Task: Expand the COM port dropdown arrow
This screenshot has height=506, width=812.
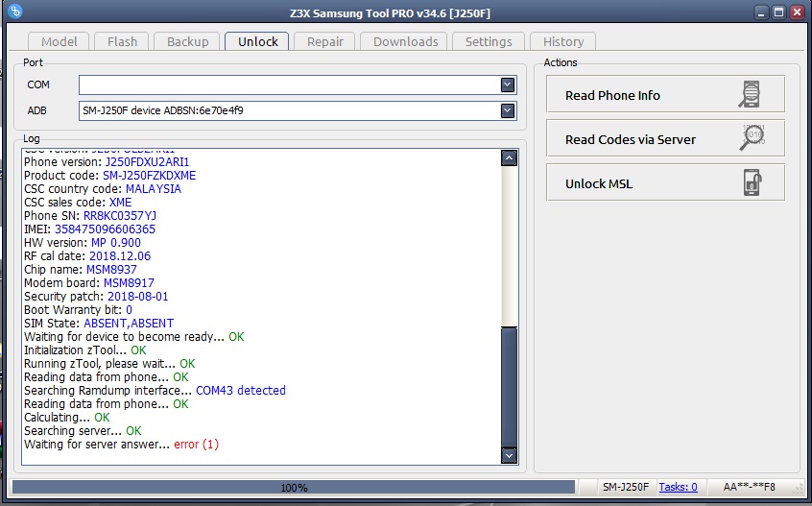Action: click(508, 84)
